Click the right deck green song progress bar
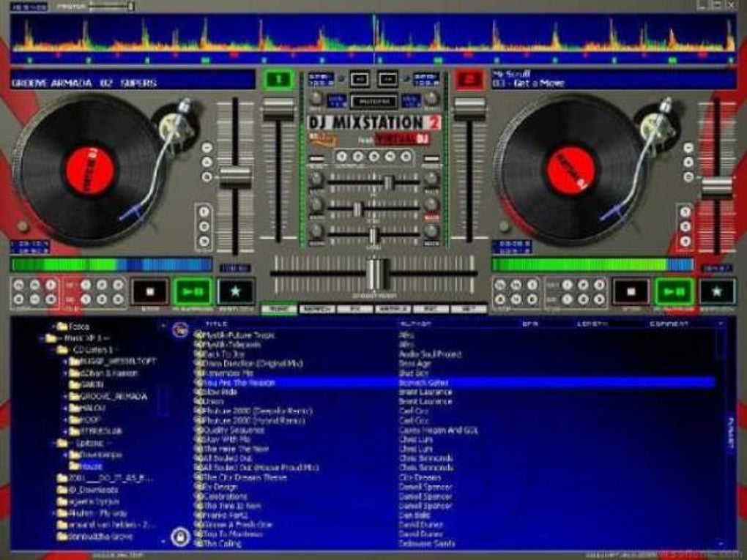Screen dimensions: 747x560 (x=592, y=265)
